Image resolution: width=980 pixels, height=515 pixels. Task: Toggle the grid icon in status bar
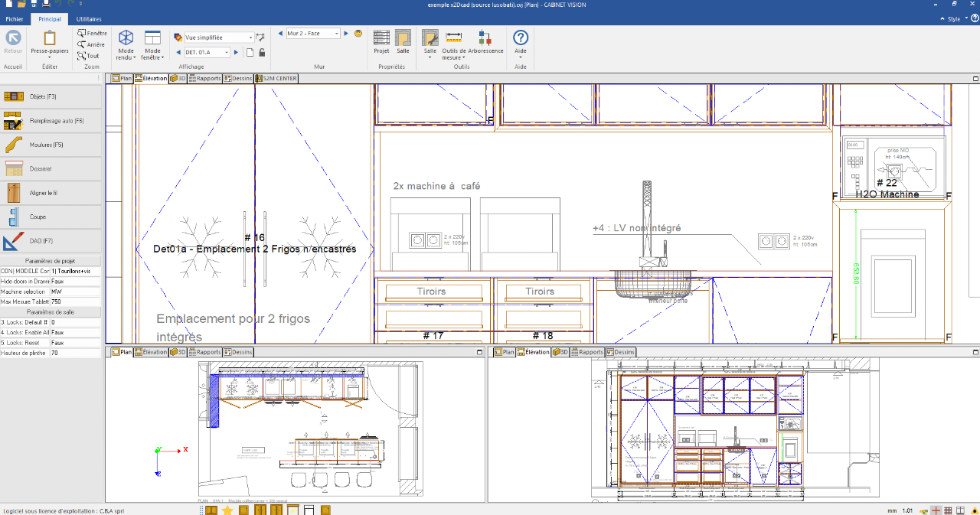[947, 510]
